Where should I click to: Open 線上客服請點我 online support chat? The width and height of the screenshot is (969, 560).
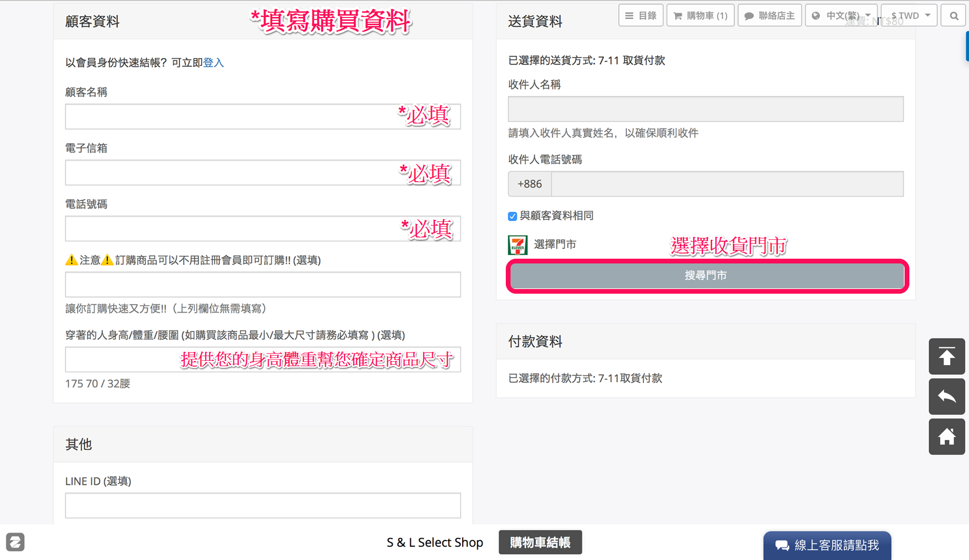827,545
